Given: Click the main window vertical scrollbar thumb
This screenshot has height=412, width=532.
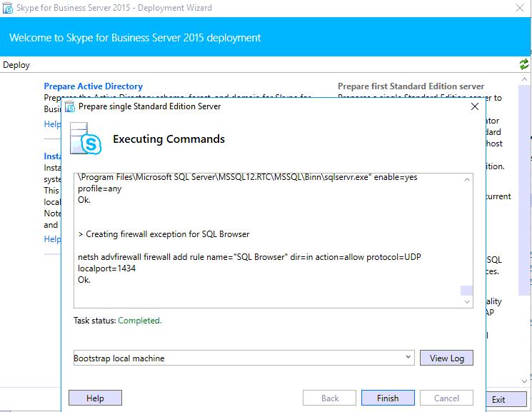Looking at the screenshot, I should pos(524,190).
